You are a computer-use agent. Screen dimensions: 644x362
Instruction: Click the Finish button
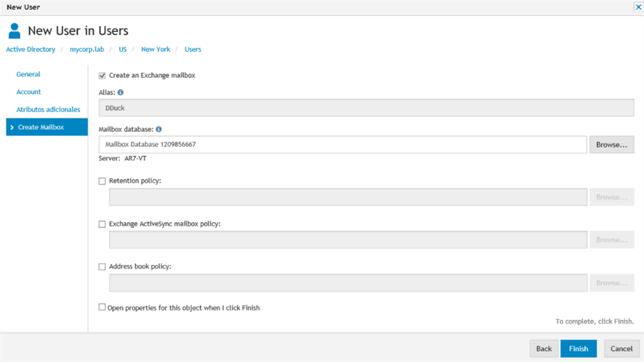click(x=578, y=348)
